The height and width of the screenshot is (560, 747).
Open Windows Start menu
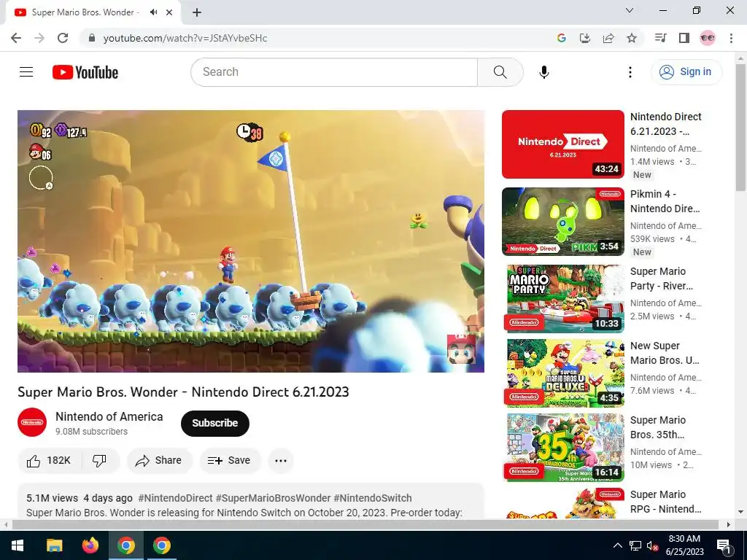coord(18,545)
